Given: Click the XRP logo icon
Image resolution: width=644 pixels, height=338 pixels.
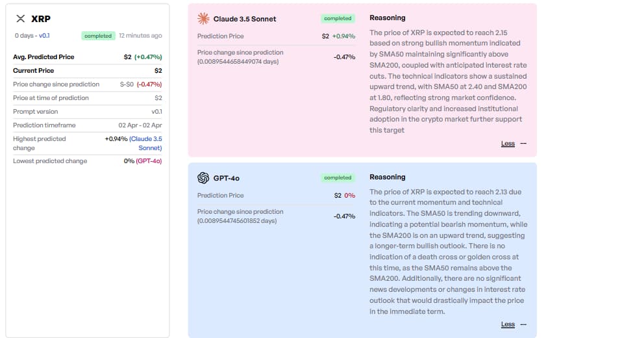Looking at the screenshot, I should tap(21, 18).
